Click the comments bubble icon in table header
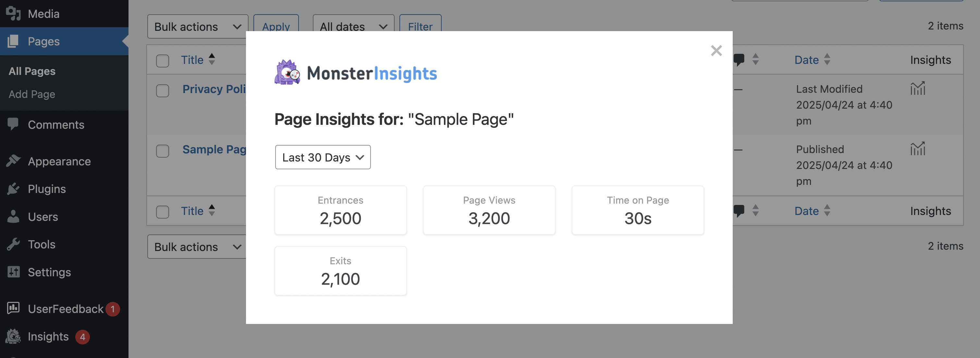980x358 pixels. (x=739, y=60)
